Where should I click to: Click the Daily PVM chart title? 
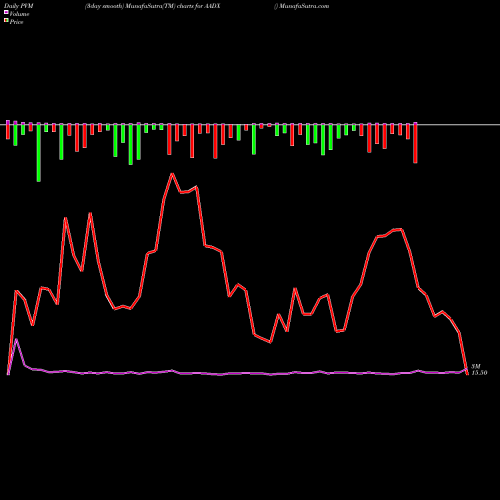[x=19, y=6]
